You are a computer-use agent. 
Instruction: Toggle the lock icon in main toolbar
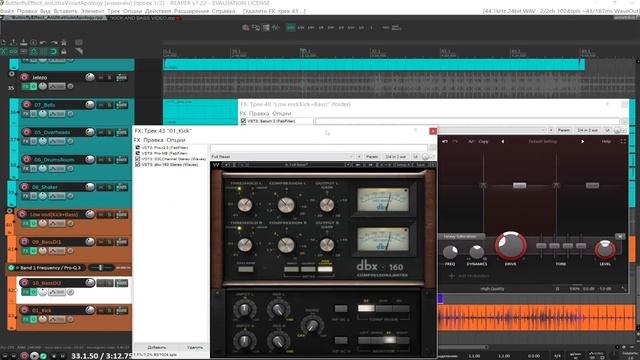[64, 51]
